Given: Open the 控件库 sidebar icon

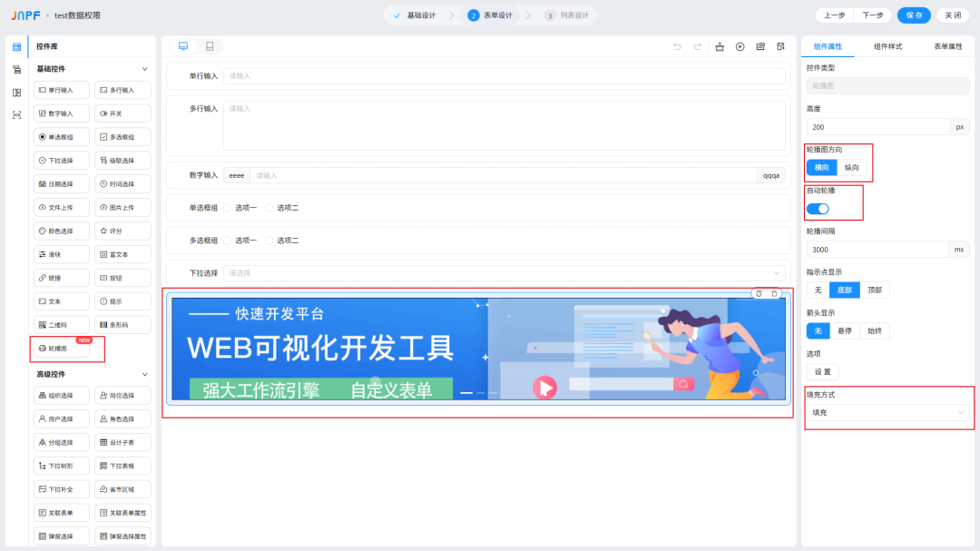Looking at the screenshot, I should pos(17,47).
